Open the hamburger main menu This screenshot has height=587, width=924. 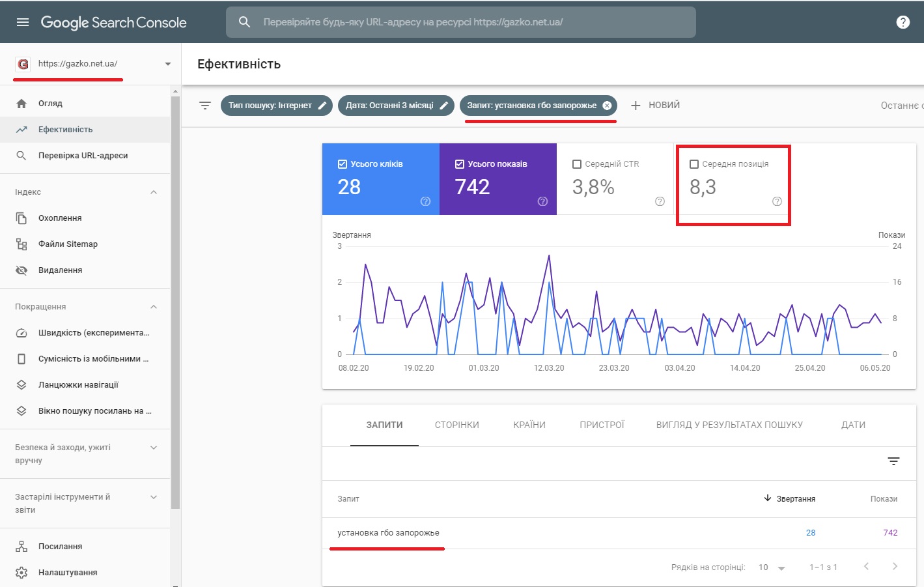coord(23,22)
